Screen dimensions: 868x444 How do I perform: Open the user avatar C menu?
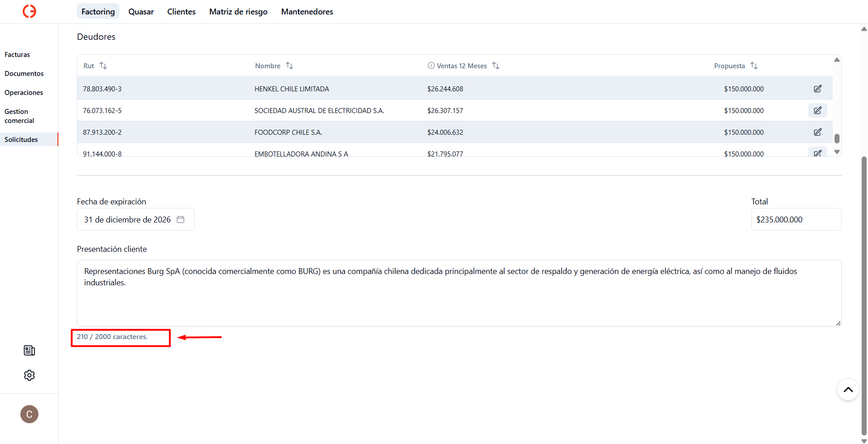click(29, 414)
